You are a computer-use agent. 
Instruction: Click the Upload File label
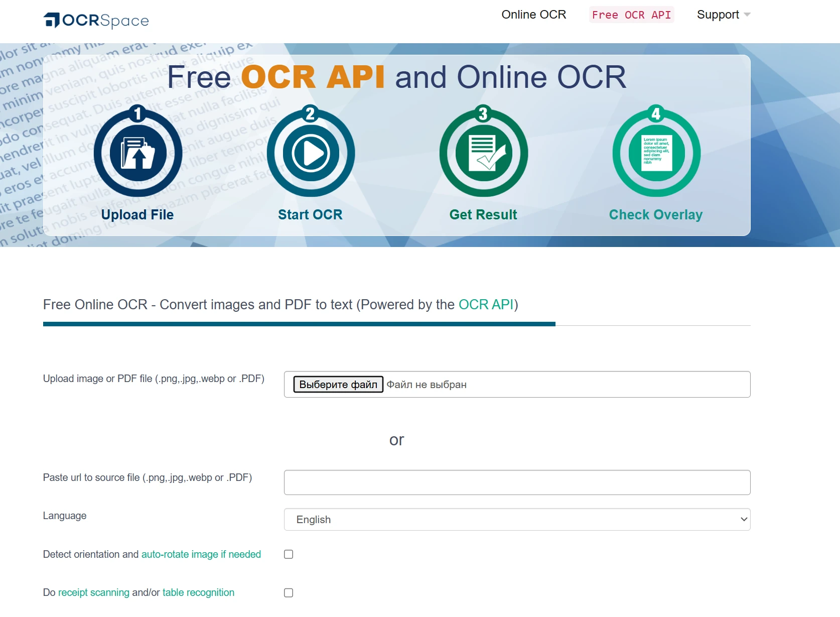[x=137, y=215]
